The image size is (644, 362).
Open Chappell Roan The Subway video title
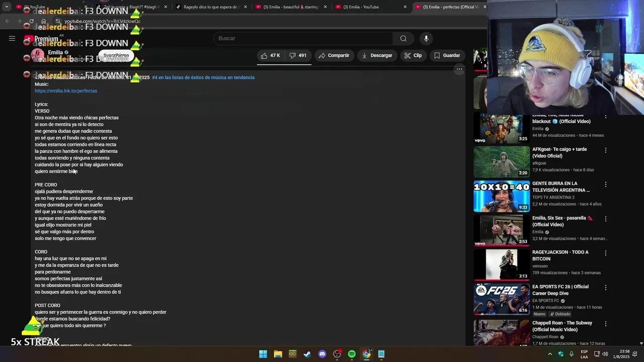coord(562,326)
